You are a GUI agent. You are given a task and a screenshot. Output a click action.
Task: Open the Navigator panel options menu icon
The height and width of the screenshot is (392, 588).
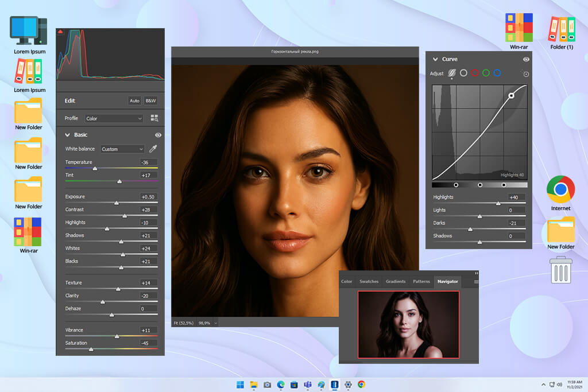(x=476, y=281)
